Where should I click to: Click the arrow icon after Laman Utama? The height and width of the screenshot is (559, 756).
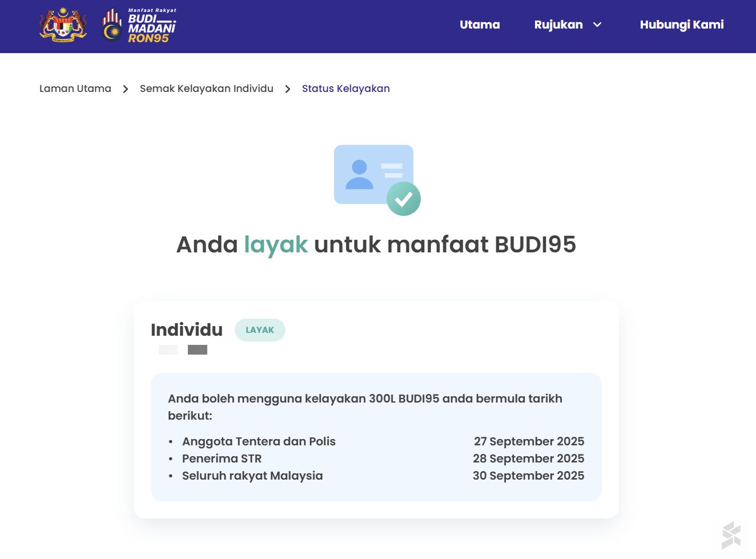pos(126,89)
